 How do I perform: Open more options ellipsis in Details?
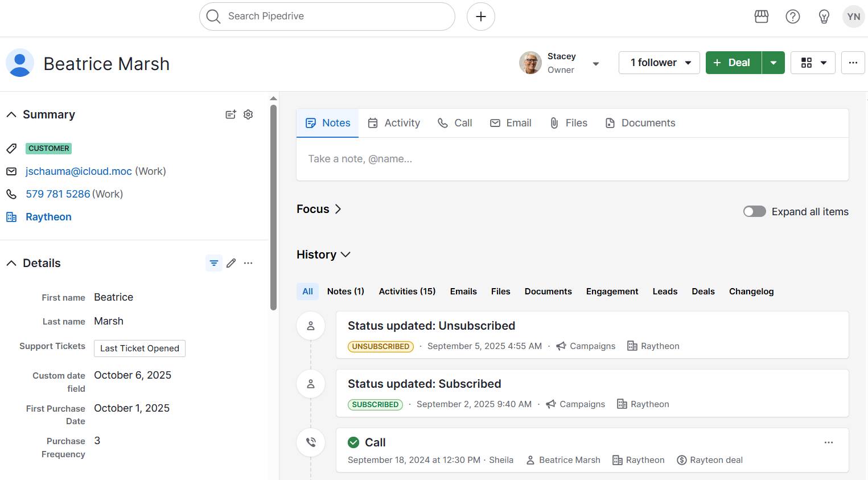click(x=248, y=263)
